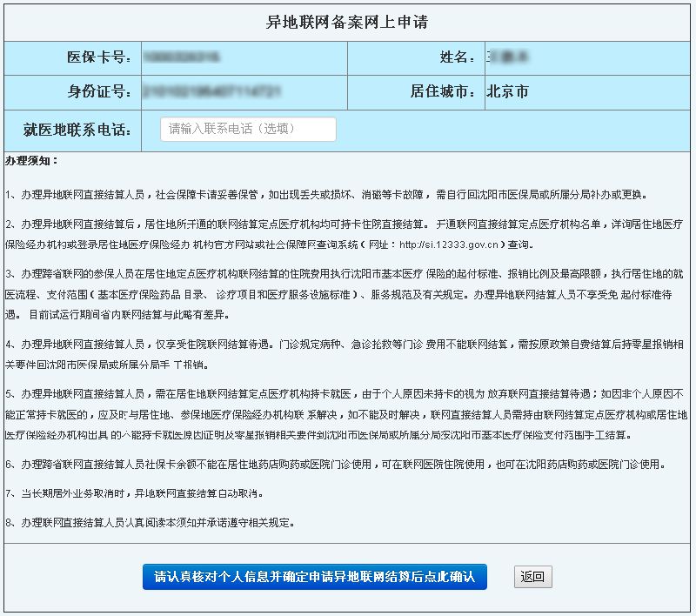Screen dimensions: 696x616
Task: Select the blurred ID card number value
Action: (x=211, y=91)
